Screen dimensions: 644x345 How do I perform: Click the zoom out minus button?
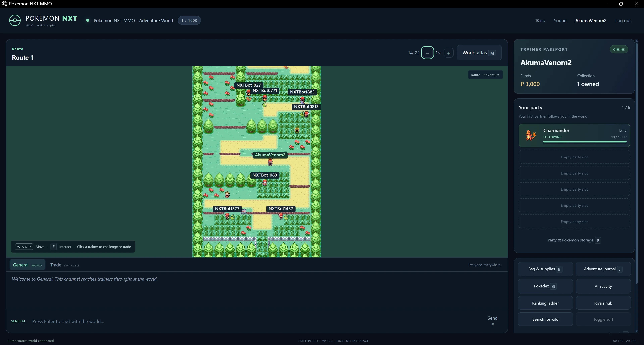[427, 53]
